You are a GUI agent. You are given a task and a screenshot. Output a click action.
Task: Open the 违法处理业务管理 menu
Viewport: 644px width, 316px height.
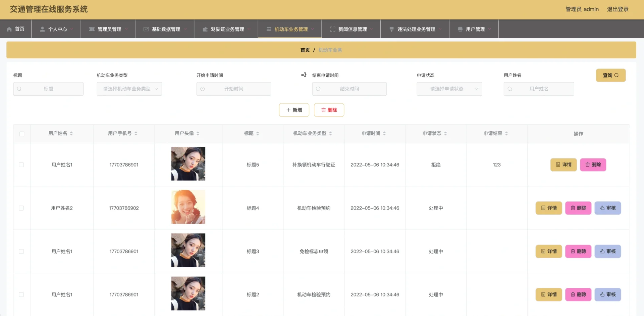416,29
